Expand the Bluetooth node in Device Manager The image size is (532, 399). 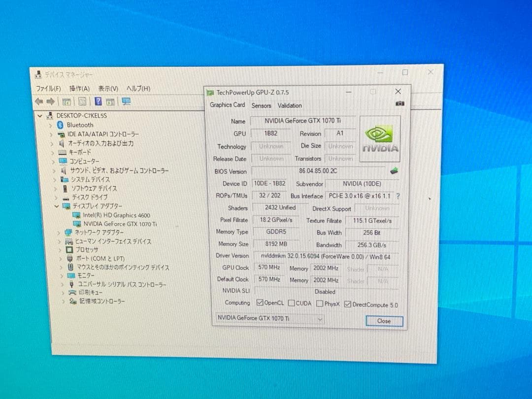click(51, 125)
